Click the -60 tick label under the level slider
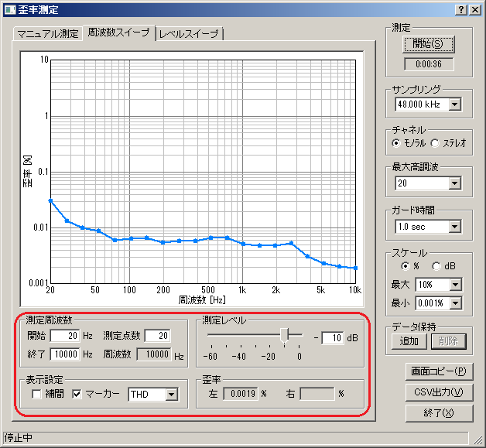486x448 pixels. (210, 357)
